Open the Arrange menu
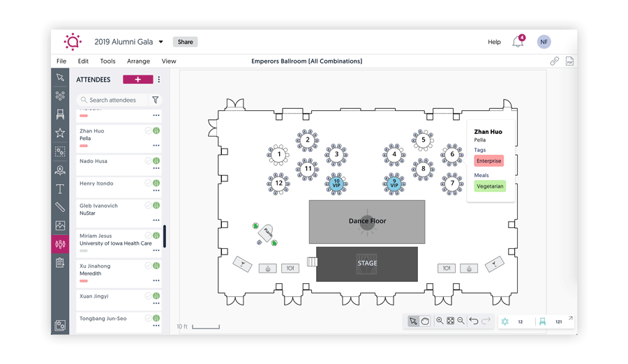Screen dimensions: 628x364 coord(139,61)
